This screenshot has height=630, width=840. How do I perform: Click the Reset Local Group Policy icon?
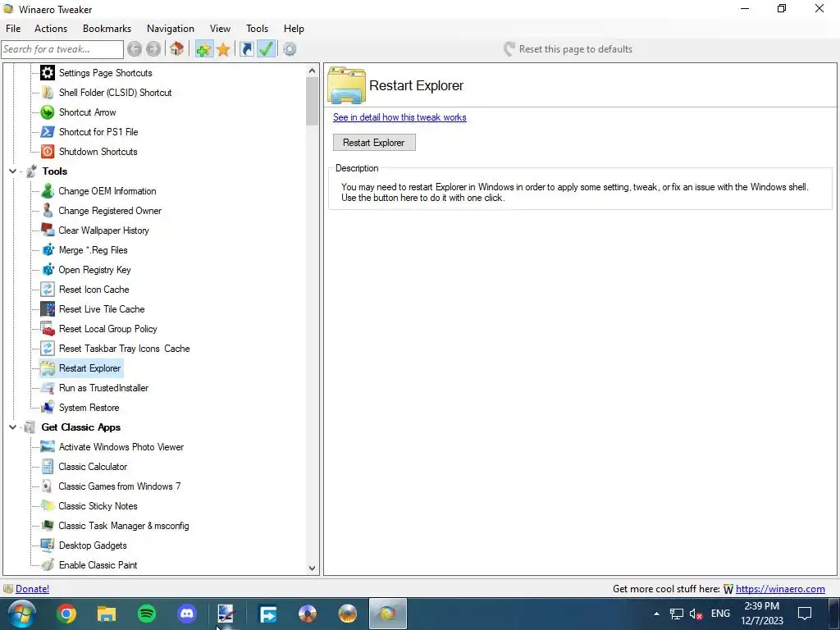coord(48,329)
